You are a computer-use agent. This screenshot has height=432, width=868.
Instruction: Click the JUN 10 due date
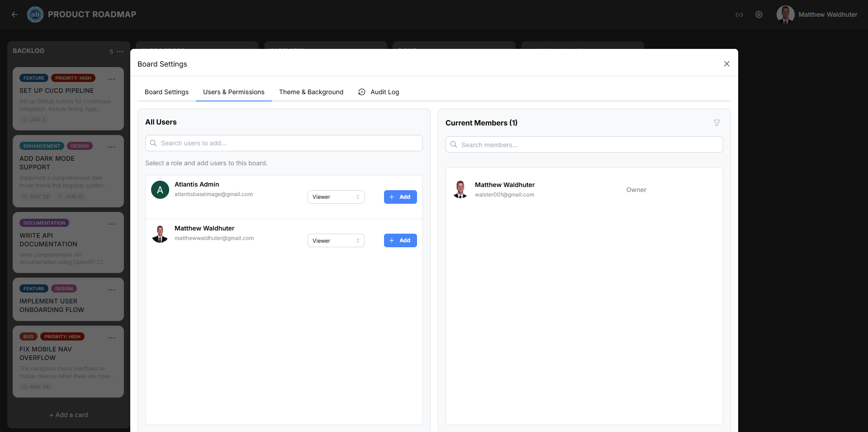[71, 197]
